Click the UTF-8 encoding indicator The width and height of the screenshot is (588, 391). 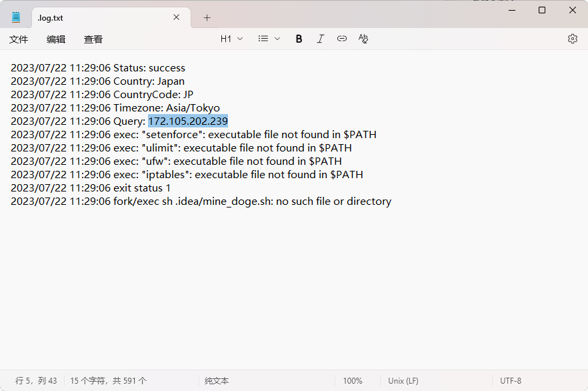pos(511,381)
